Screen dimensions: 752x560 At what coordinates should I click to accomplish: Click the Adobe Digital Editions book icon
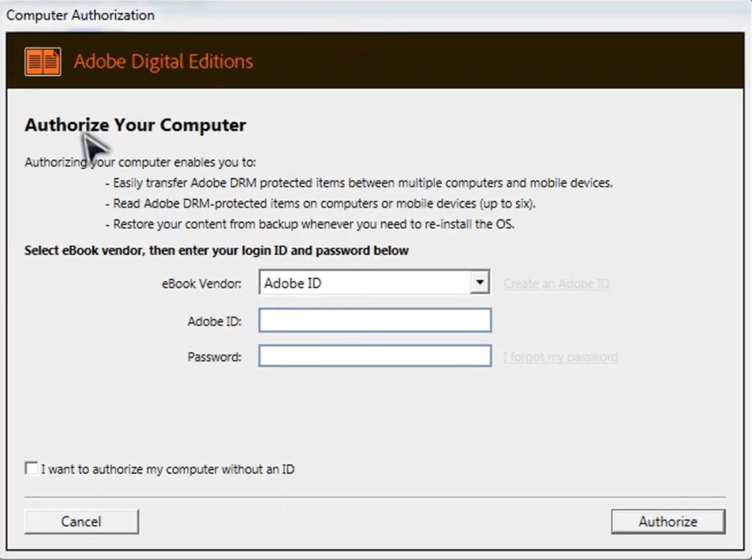point(43,61)
